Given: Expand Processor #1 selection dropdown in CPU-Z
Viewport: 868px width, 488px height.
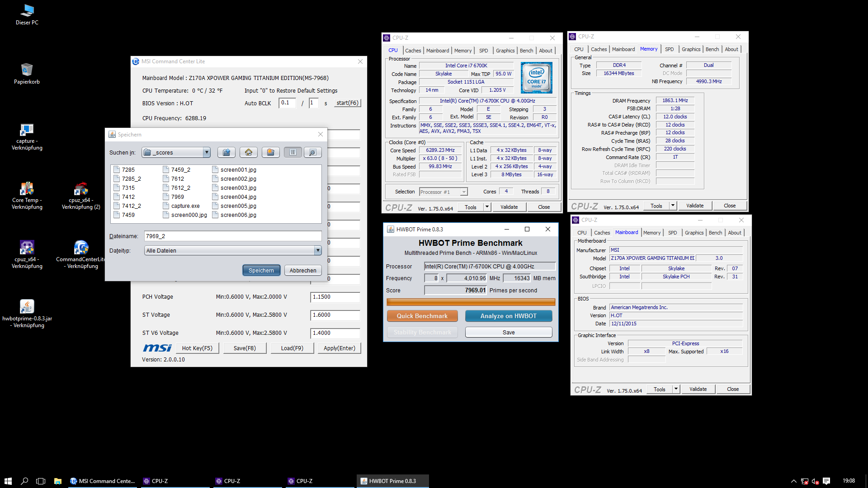Looking at the screenshot, I should [x=464, y=192].
